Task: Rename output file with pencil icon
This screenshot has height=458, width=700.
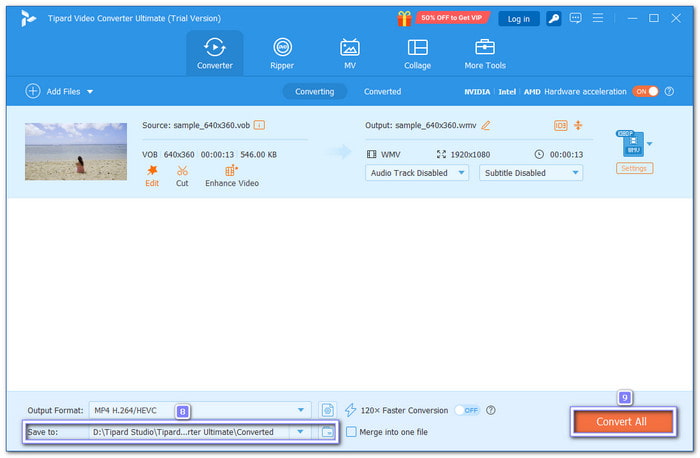Action: pos(486,125)
